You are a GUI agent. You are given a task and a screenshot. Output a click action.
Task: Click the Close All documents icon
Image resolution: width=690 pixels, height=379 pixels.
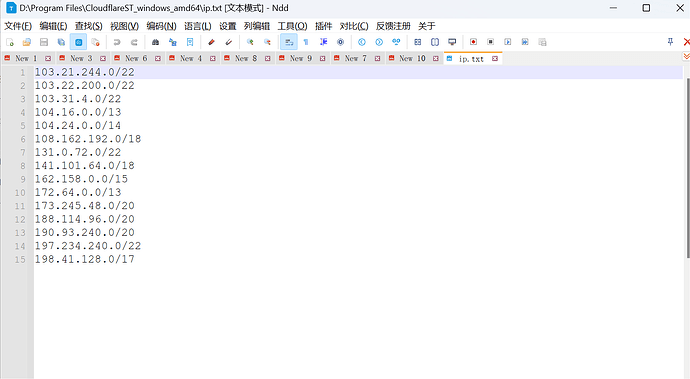click(x=95, y=42)
